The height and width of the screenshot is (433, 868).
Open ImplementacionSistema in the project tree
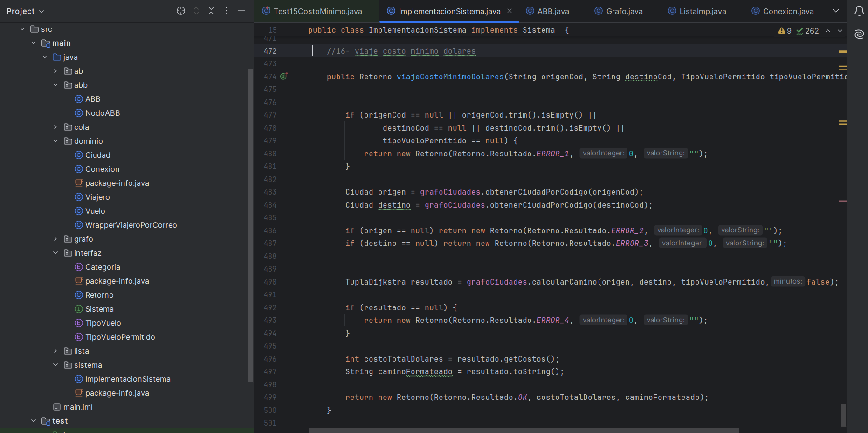pos(123,379)
